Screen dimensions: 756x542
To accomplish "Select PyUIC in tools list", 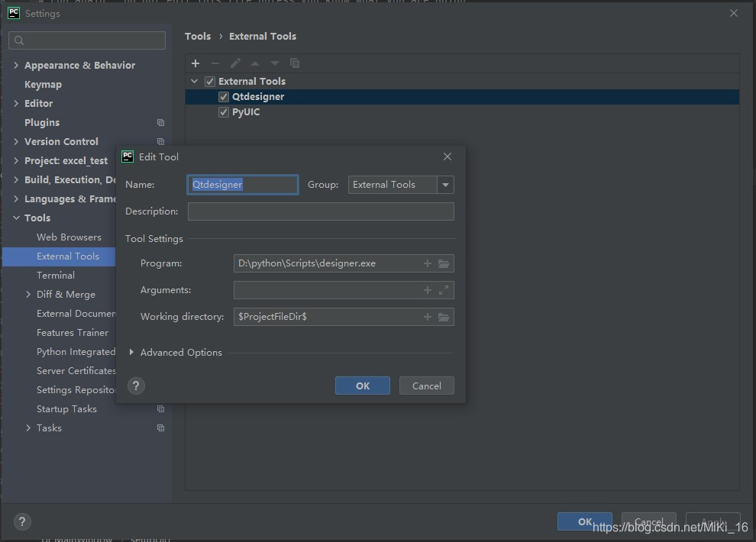I will coord(246,112).
